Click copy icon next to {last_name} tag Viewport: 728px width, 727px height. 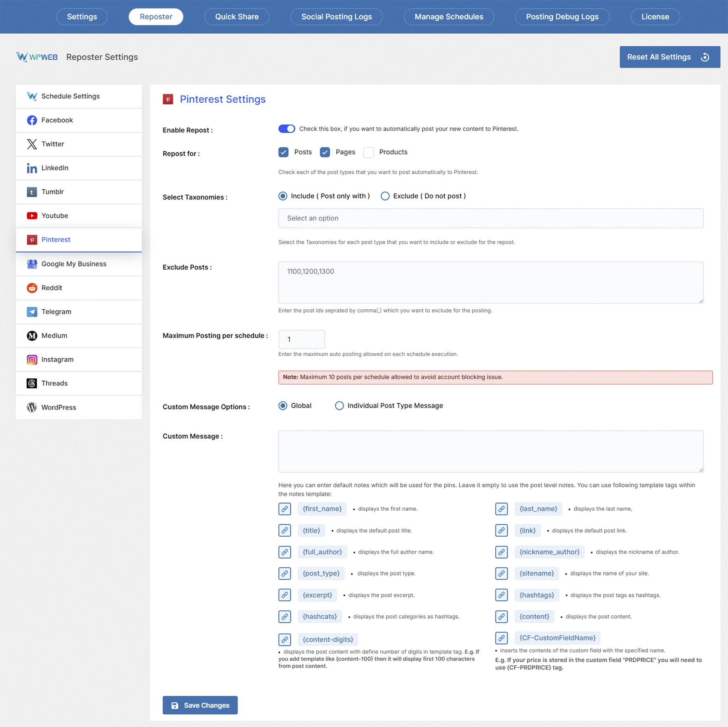tap(501, 509)
